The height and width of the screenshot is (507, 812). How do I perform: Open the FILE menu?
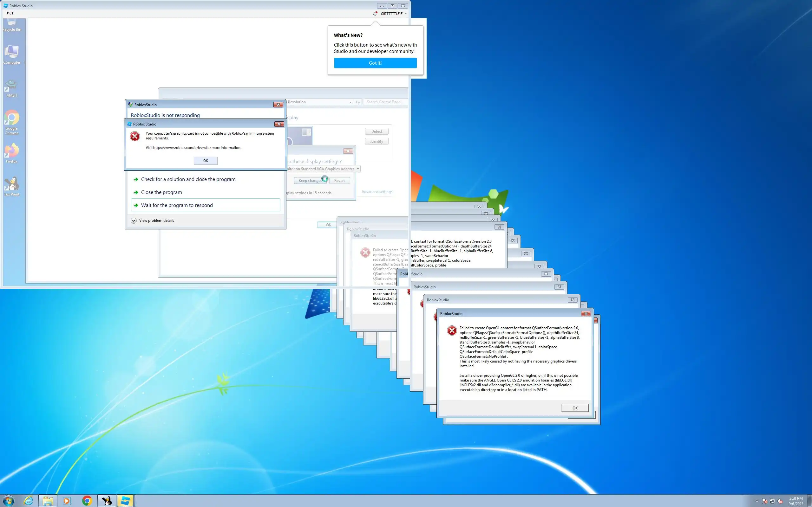(10, 14)
